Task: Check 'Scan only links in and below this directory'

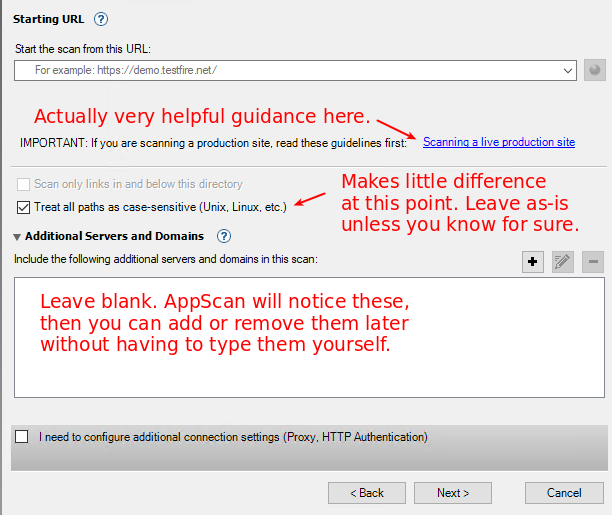Action: click(23, 184)
